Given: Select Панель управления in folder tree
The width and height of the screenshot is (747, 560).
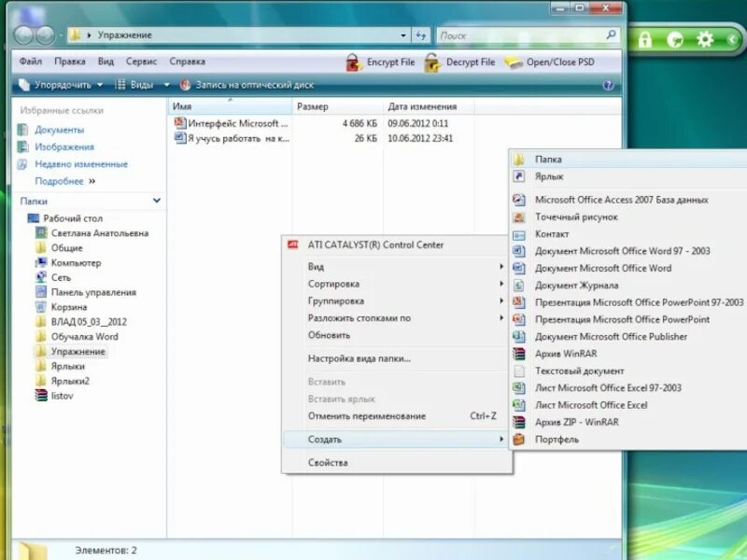Looking at the screenshot, I should tap(94, 292).
